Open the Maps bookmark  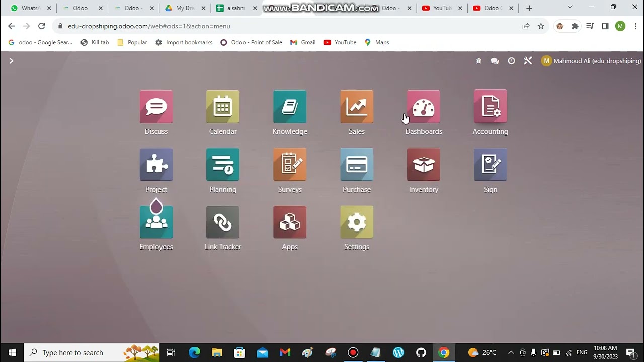tap(377, 42)
